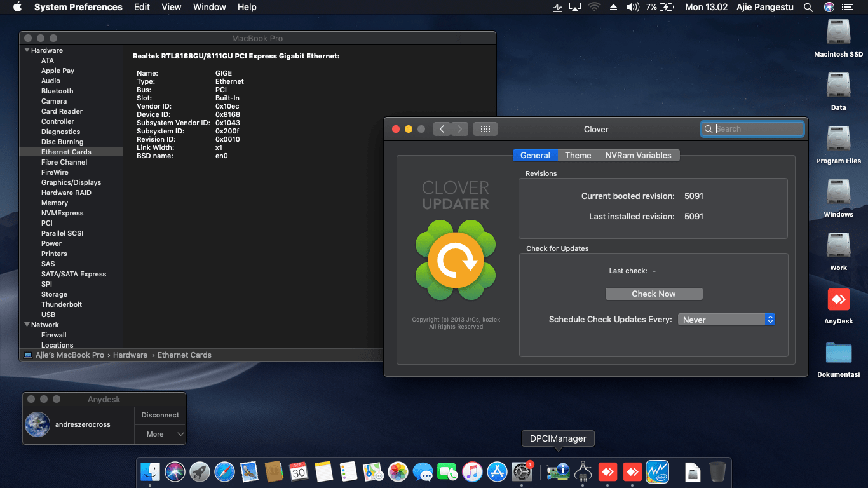Open Mail stamp icon in Dock
The image size is (868, 488).
tap(249, 471)
